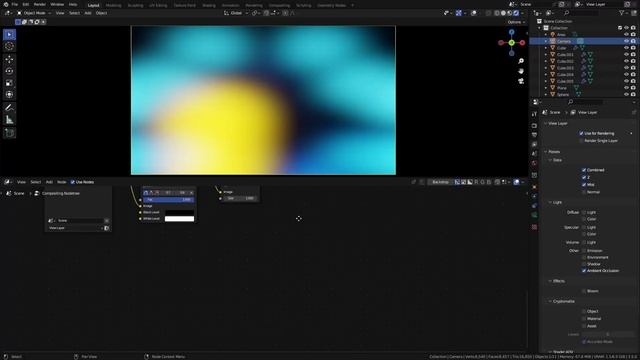640x360 pixels.
Task: Select the Cursor tool
Action: 9,47
